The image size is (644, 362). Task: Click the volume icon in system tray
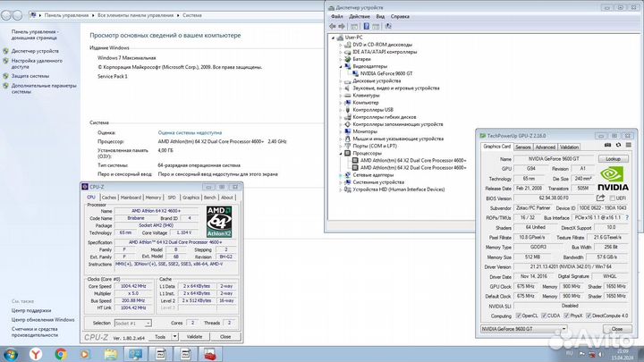click(x=600, y=354)
